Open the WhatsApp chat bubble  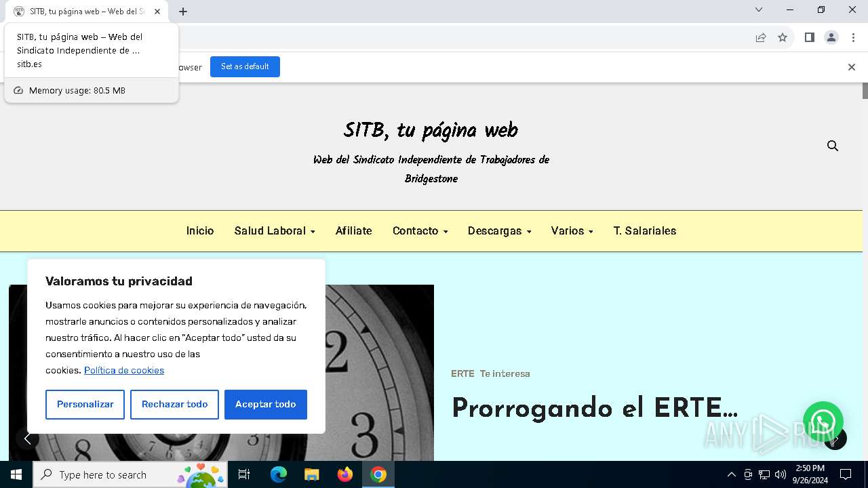click(823, 422)
